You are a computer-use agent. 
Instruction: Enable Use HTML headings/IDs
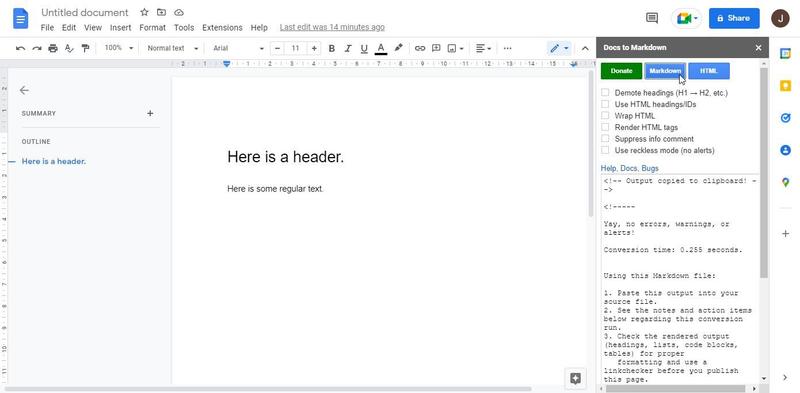(605, 104)
